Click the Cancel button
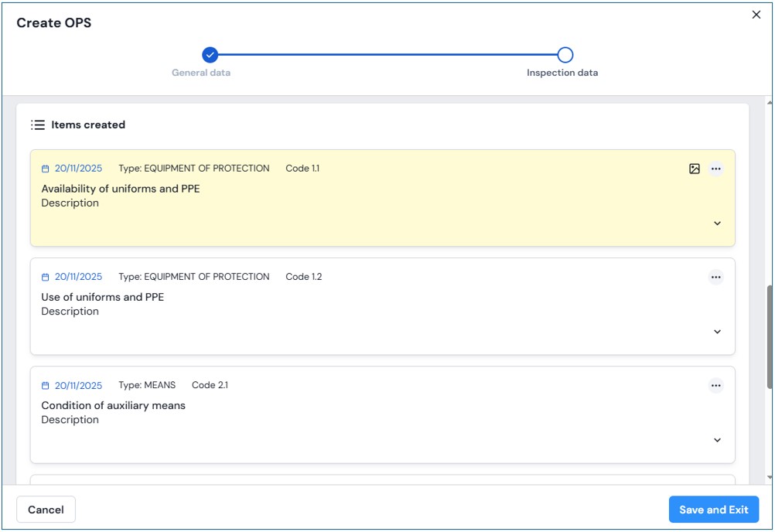This screenshot has height=532, width=775. pos(46,510)
